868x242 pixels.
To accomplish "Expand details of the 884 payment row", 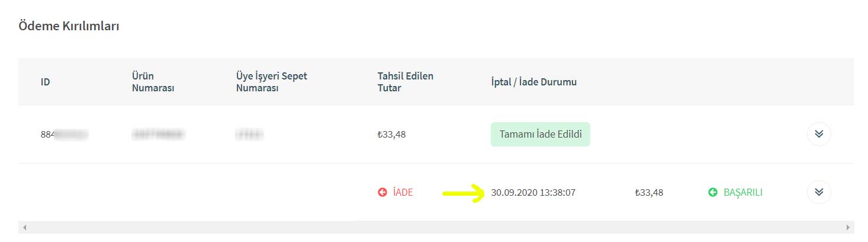I will click(x=819, y=134).
